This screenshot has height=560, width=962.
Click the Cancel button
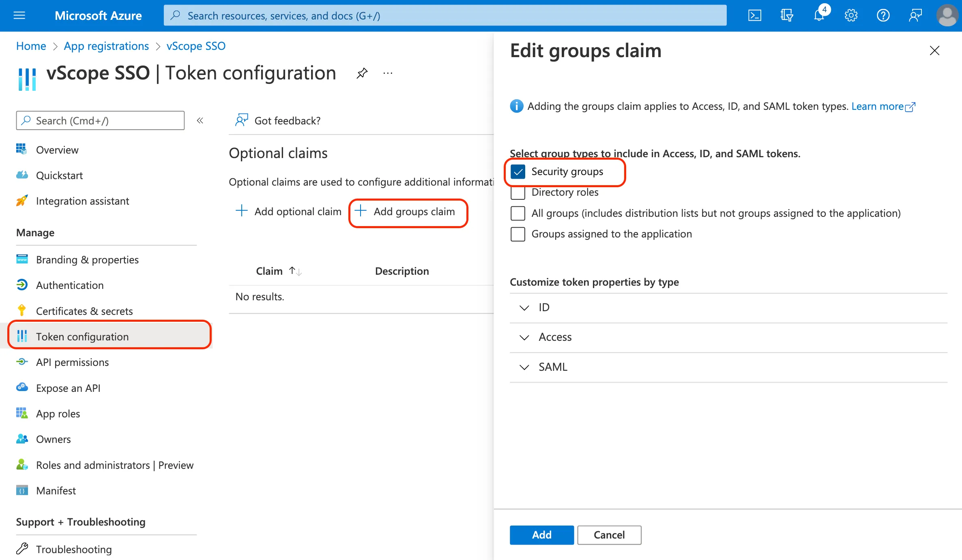(609, 534)
